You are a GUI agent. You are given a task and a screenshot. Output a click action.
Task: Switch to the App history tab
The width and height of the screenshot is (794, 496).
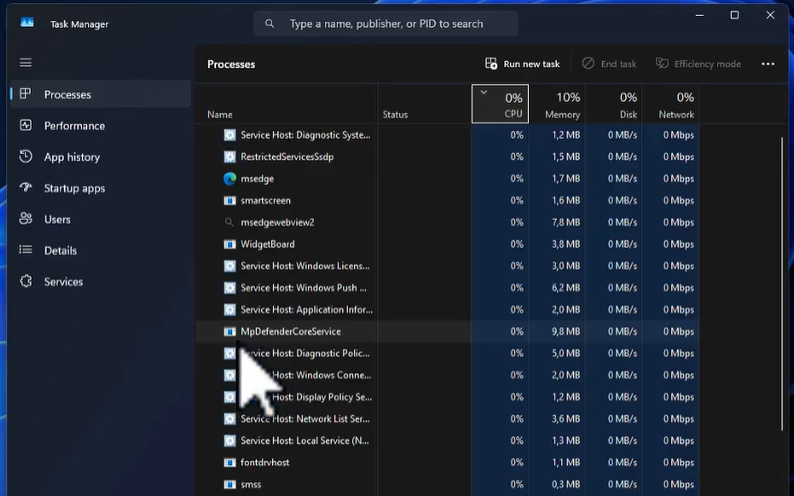click(72, 157)
